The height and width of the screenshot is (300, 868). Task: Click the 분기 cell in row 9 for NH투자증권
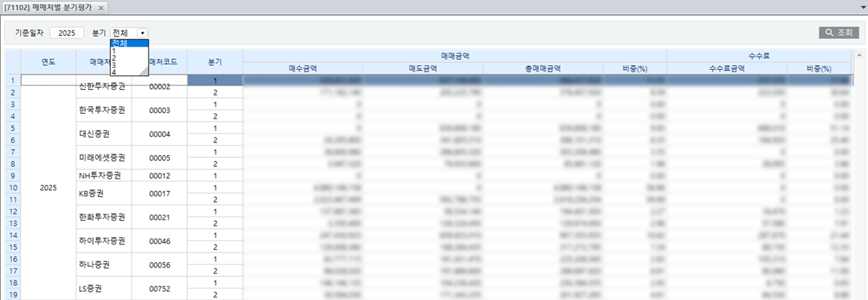215,175
